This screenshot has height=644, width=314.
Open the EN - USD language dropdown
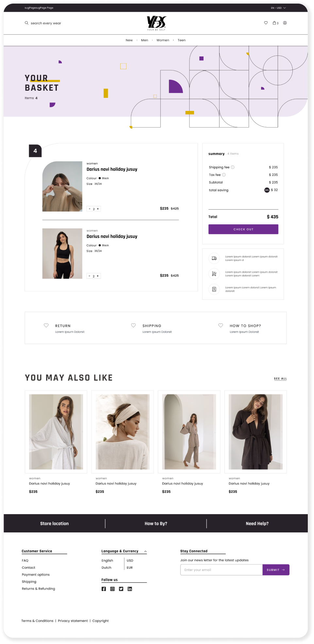coord(278,8)
